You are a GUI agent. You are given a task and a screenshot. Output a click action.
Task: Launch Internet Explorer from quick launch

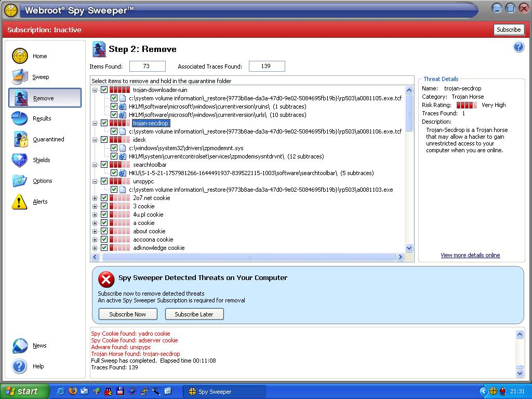60,391
